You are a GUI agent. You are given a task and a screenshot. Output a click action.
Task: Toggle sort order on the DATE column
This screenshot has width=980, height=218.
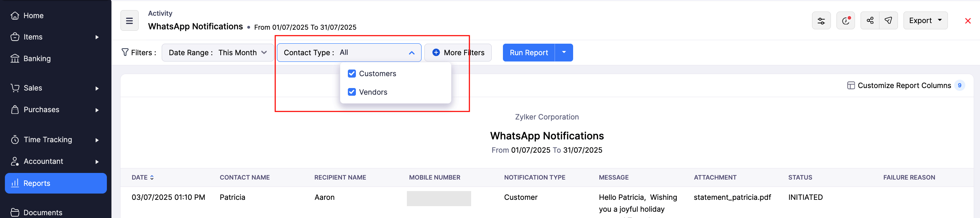point(152,177)
